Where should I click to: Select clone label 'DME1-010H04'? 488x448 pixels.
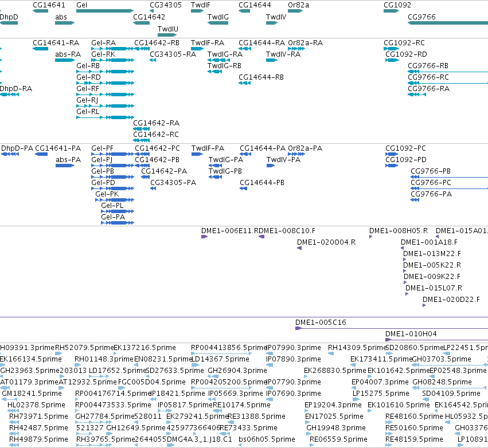[x=411, y=334]
